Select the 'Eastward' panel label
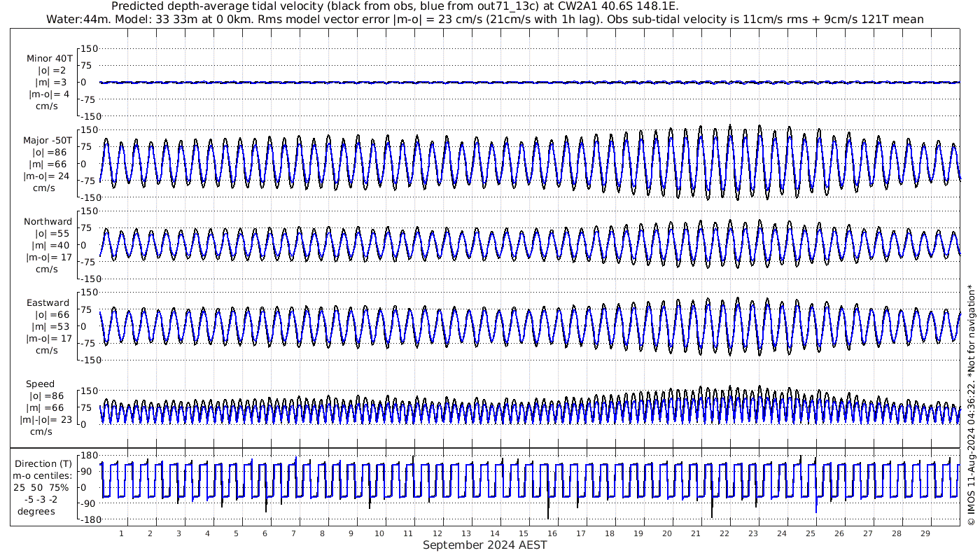Viewport: 980px width, 560px height. coord(48,303)
